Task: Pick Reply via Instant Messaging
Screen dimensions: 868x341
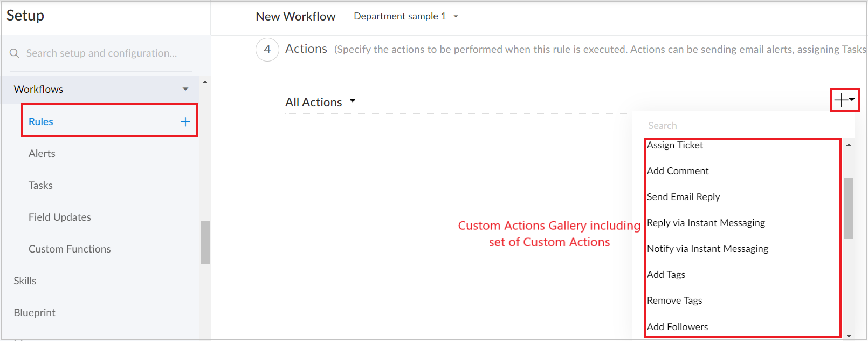Action: pyautogui.click(x=706, y=223)
